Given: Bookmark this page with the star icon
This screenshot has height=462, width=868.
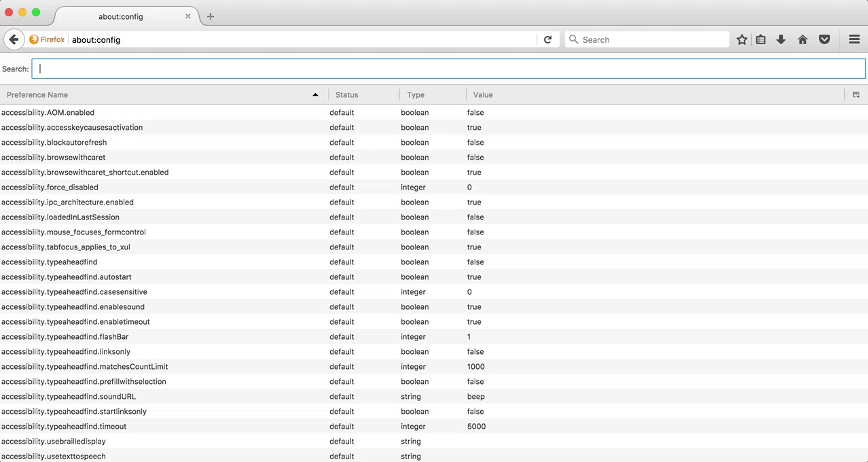Looking at the screenshot, I should pyautogui.click(x=742, y=39).
